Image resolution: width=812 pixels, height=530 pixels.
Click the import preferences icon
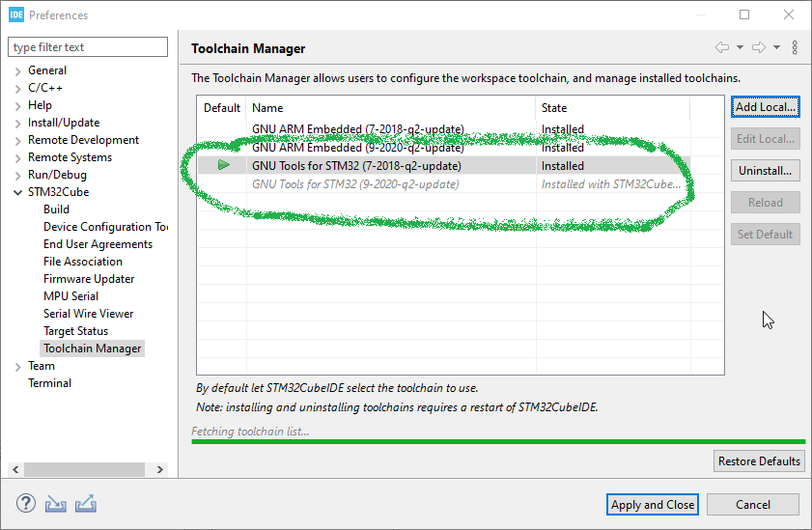55,504
